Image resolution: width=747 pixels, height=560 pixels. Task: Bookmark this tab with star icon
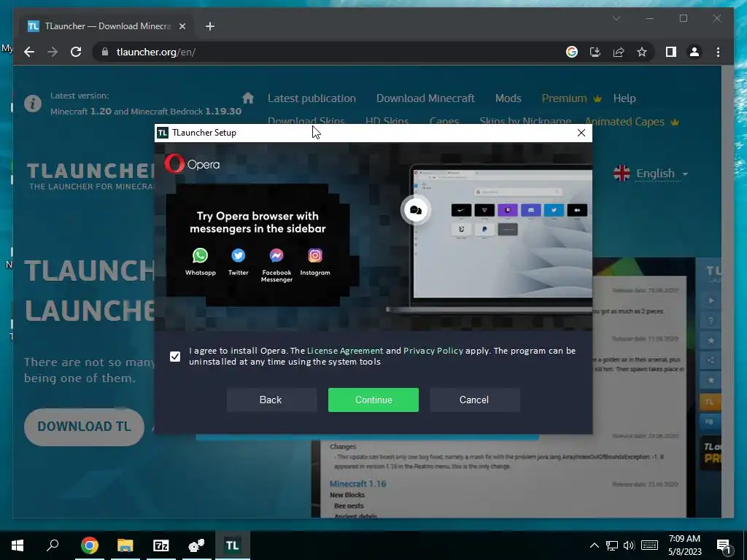(x=642, y=52)
